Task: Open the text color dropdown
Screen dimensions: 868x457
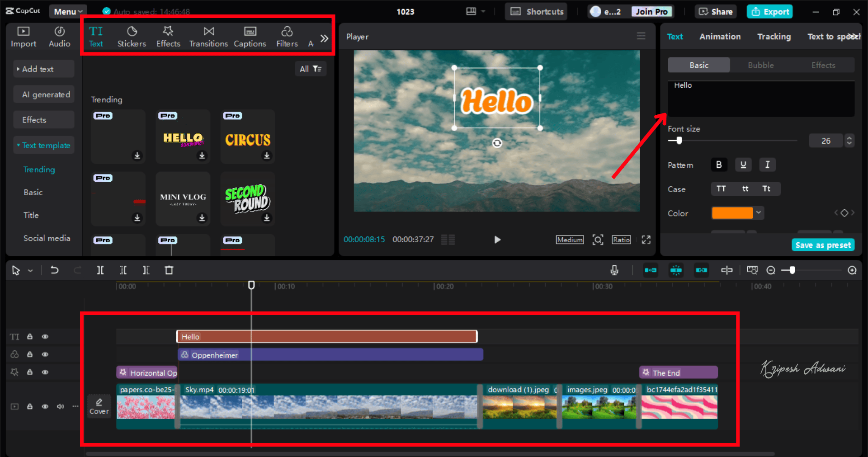Action: (759, 213)
